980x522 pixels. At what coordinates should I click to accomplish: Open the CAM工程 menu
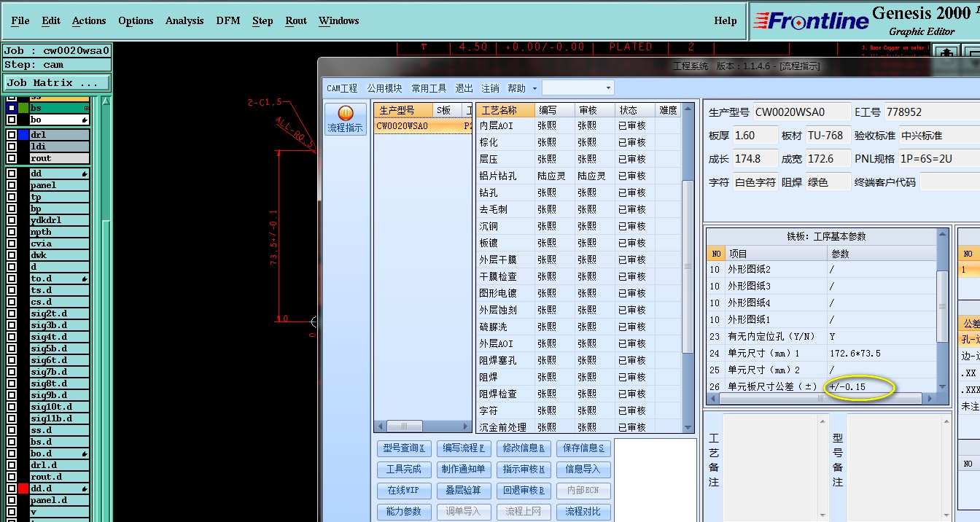342,88
